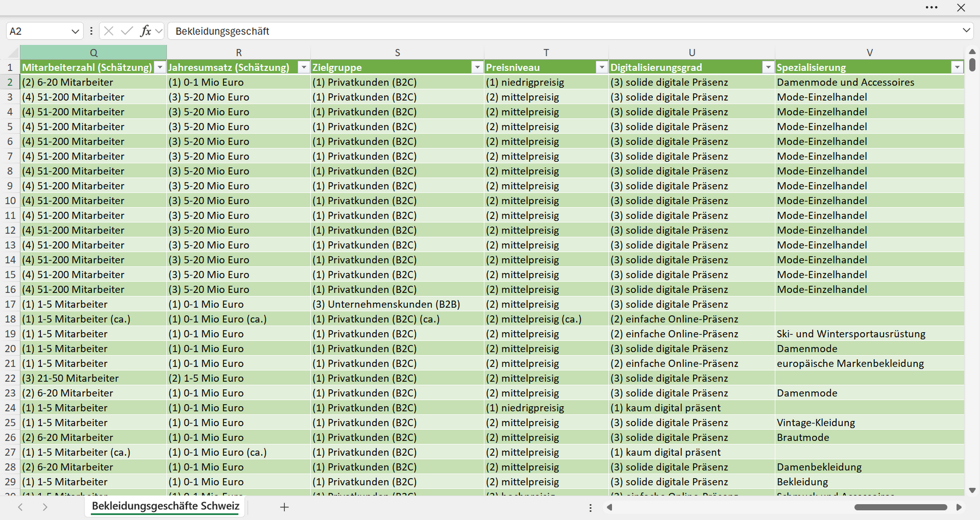Select cell Bekleidung in row 29
Screen dimensions: 980x520
pos(869,482)
